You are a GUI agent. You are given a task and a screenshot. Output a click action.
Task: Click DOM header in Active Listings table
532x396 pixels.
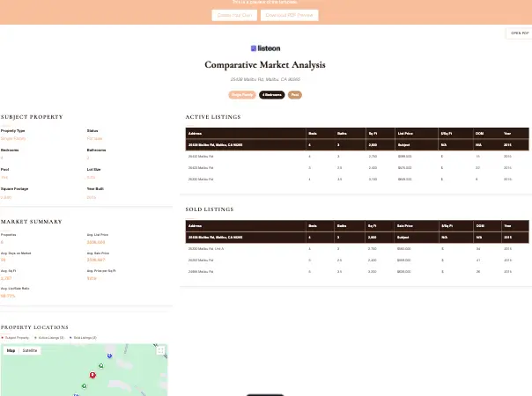pos(479,134)
